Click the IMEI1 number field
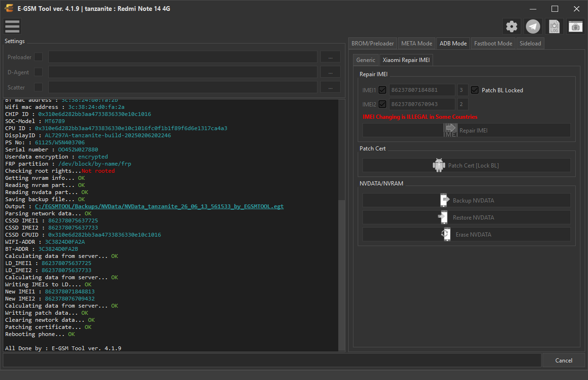588x380 pixels. (422, 90)
